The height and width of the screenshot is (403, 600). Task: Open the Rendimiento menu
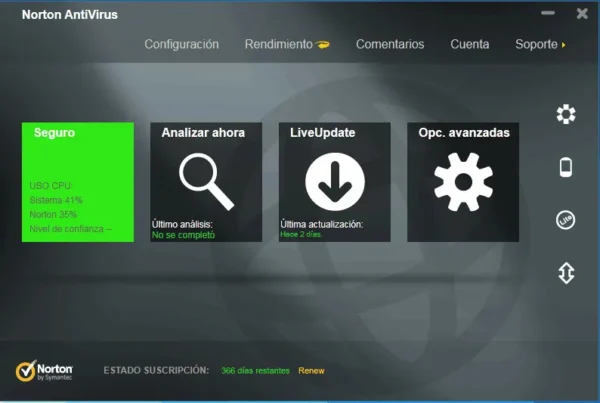(278, 44)
